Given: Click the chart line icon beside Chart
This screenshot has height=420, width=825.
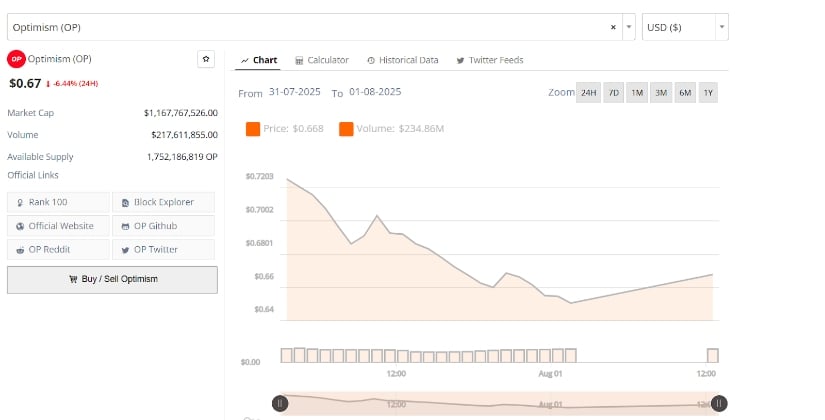Looking at the screenshot, I should (245, 61).
